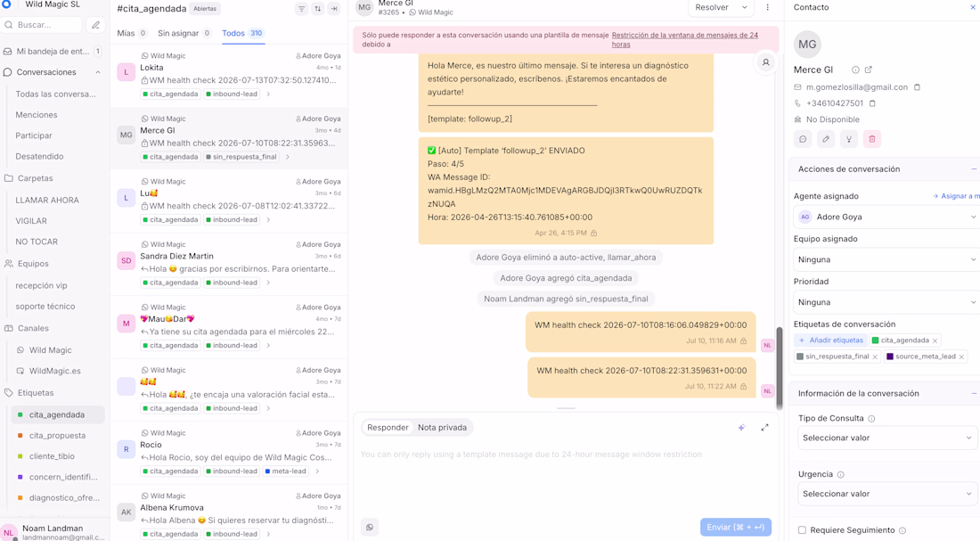Click the conversation thread scrollbar
This screenshot has width=980, height=541.
(779, 368)
